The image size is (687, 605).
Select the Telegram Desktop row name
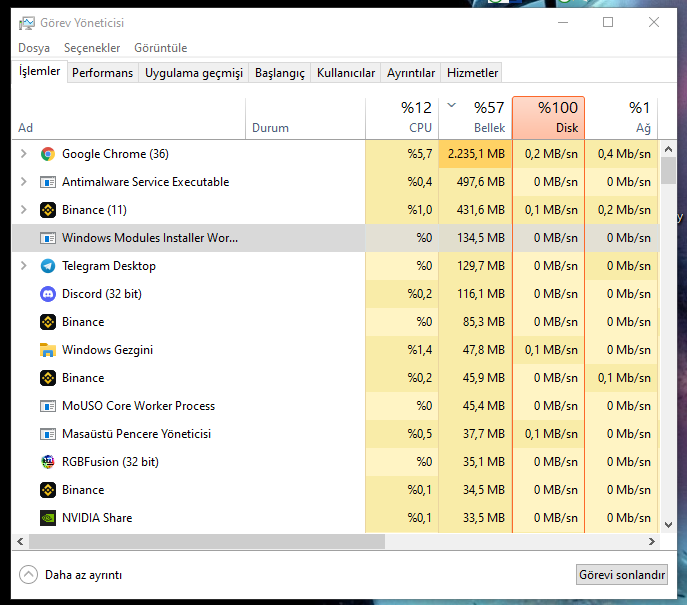click(x=109, y=266)
